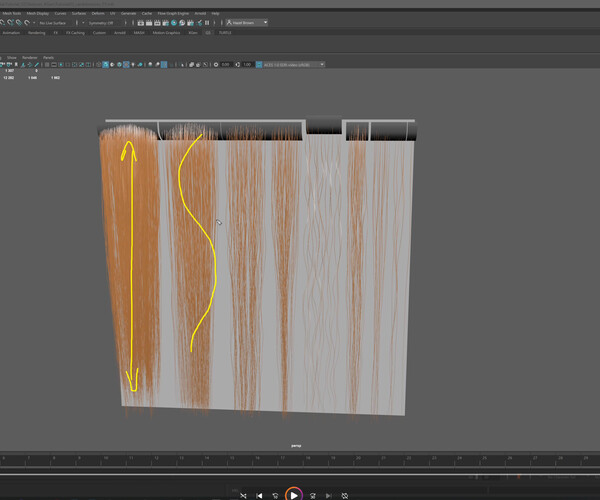Switch to the XGen shelf tab
This screenshot has height=500, width=600.
[193, 32]
